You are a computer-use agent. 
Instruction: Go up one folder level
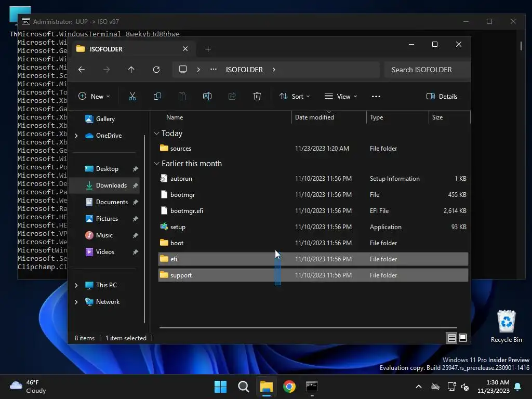click(131, 70)
